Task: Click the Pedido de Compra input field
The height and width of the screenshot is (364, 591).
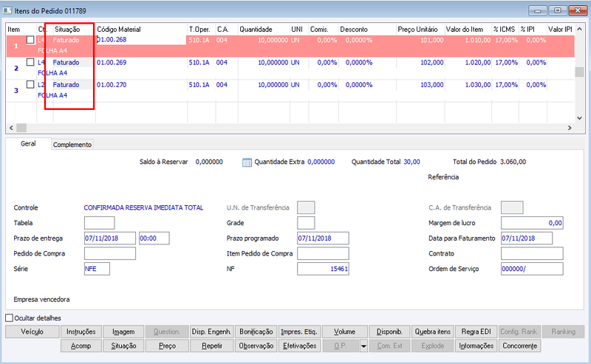Action: [x=109, y=253]
